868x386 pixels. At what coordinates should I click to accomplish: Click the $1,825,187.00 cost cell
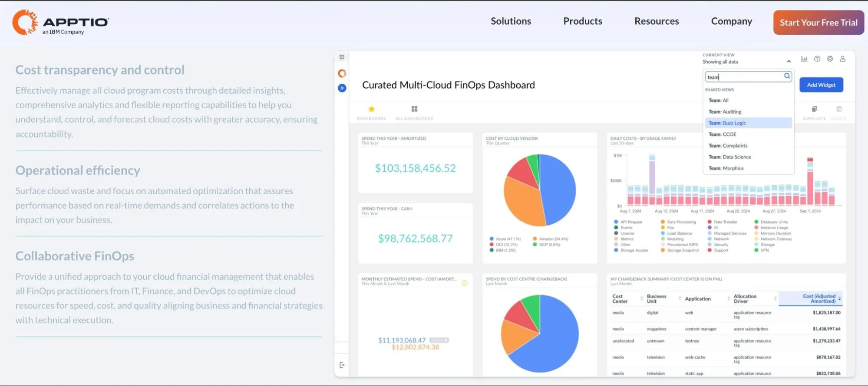coord(826,313)
